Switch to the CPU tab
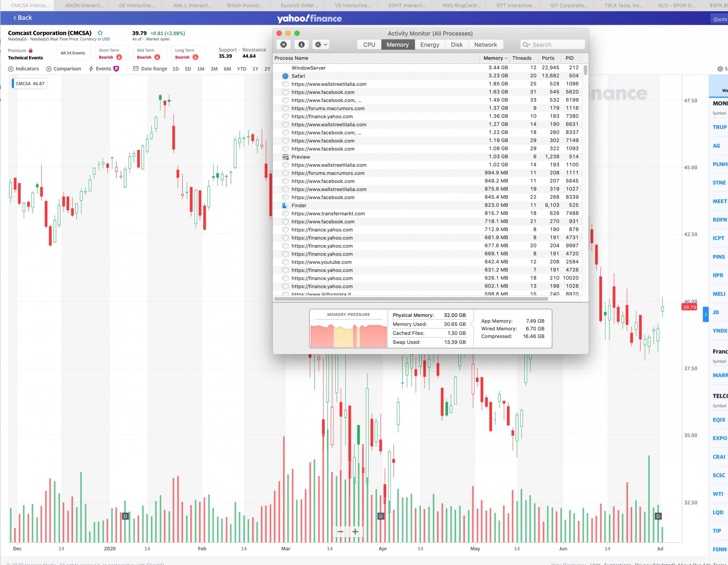 (369, 44)
